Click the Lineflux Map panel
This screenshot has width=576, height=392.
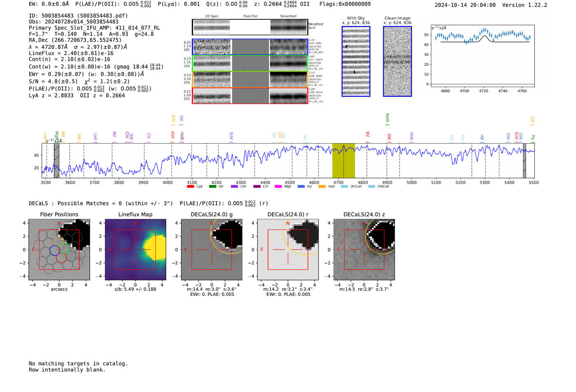coord(135,250)
